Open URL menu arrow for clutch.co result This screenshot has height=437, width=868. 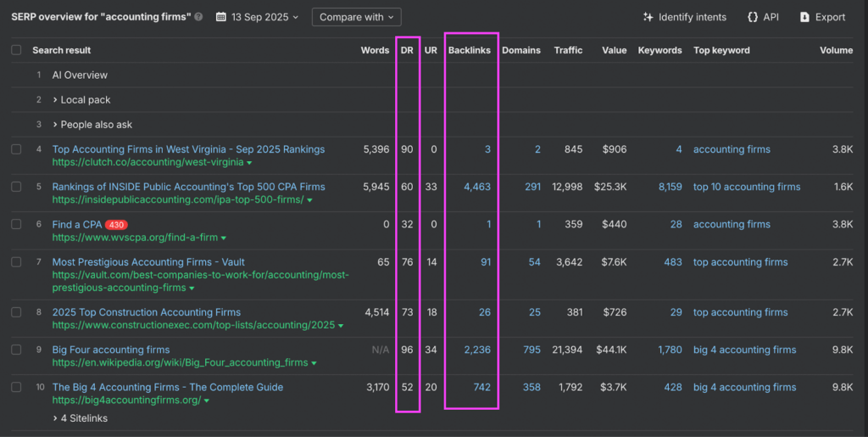click(249, 163)
